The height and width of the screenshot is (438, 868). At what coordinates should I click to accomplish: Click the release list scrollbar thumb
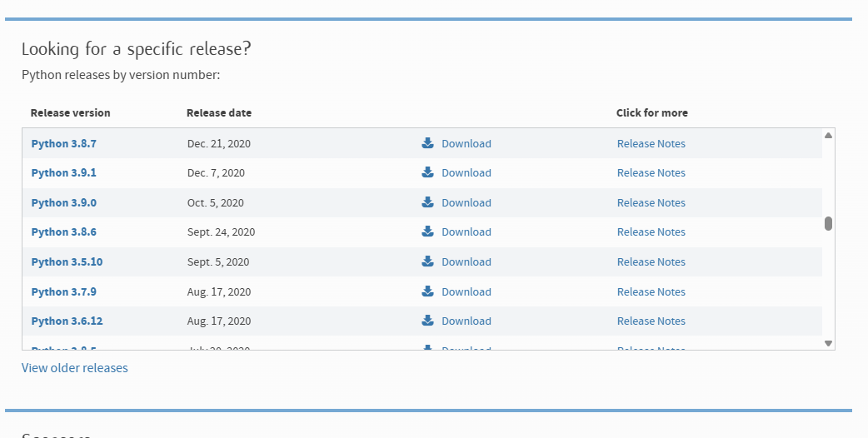click(828, 223)
